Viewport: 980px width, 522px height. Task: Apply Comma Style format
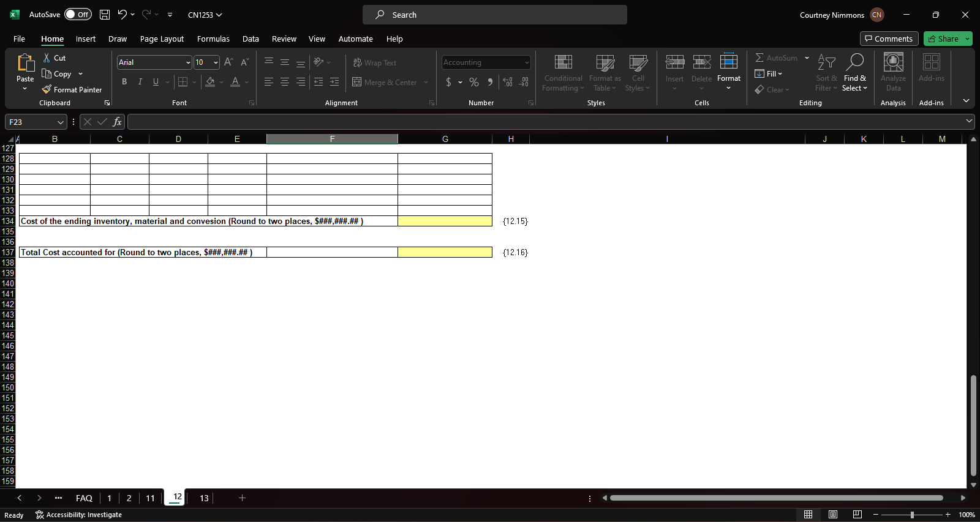click(490, 82)
